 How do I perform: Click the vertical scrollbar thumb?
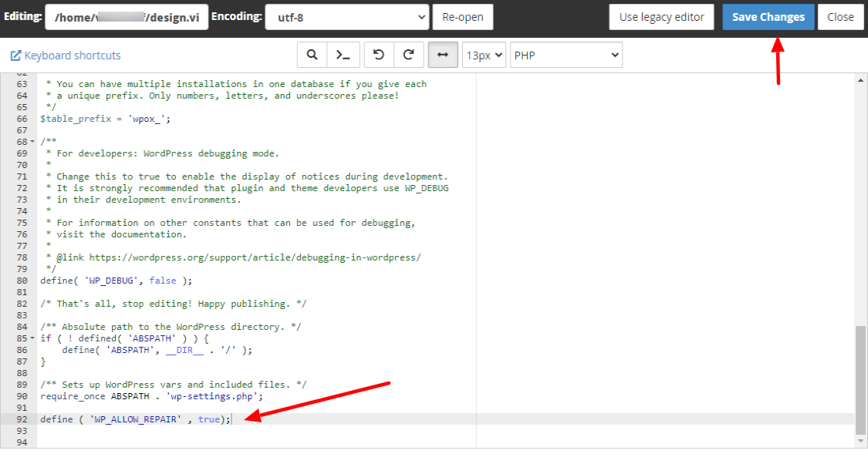click(860, 379)
